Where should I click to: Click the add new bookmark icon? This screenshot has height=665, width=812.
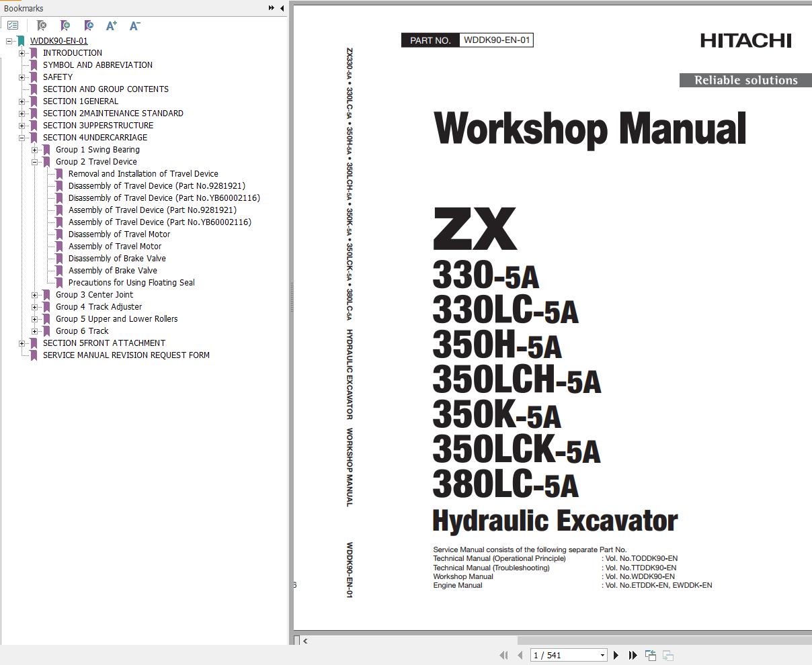(x=65, y=26)
